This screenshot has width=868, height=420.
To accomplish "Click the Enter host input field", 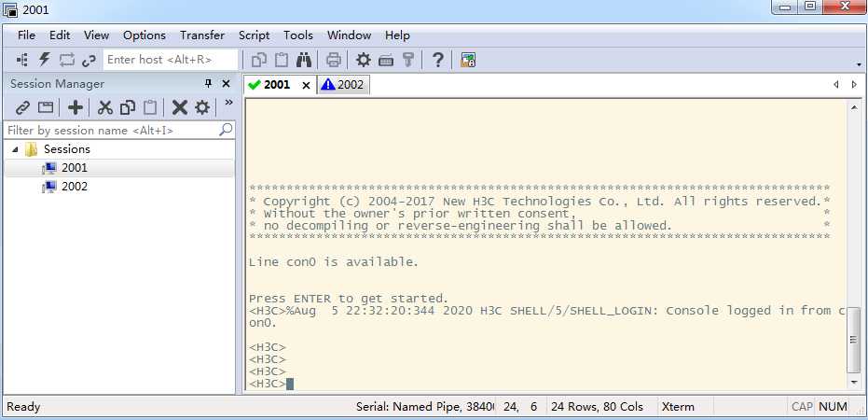I will (171, 60).
